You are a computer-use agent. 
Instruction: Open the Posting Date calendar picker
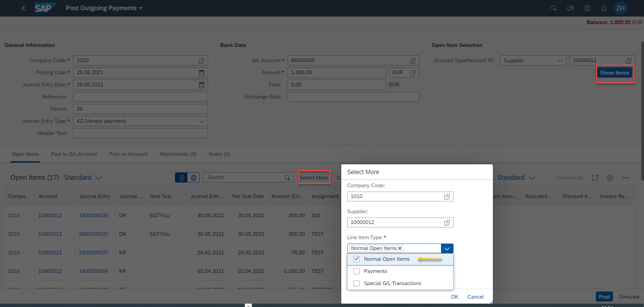(202, 73)
